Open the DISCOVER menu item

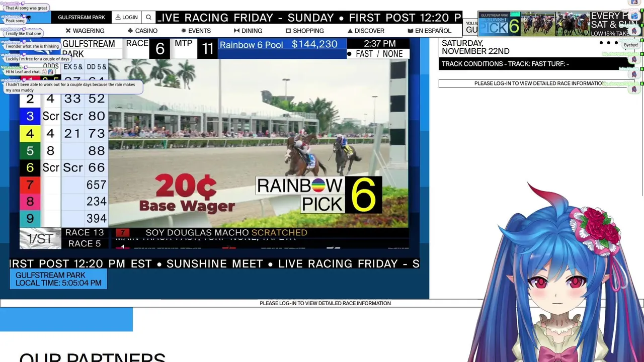pyautogui.click(x=366, y=31)
